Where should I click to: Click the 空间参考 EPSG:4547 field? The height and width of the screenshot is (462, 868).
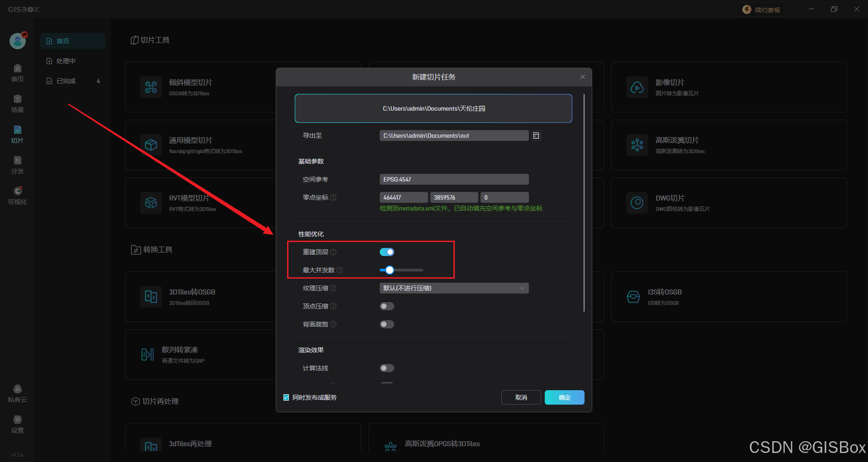coord(454,179)
